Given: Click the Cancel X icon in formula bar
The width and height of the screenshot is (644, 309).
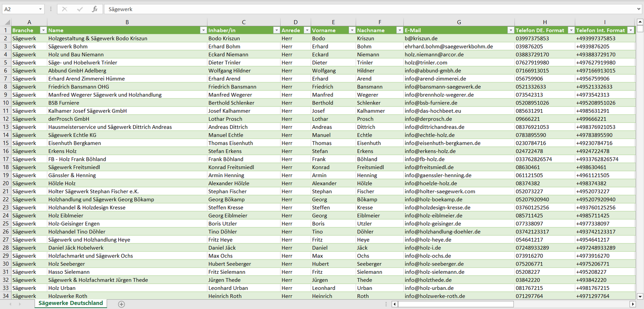Looking at the screenshot, I should click(65, 9).
